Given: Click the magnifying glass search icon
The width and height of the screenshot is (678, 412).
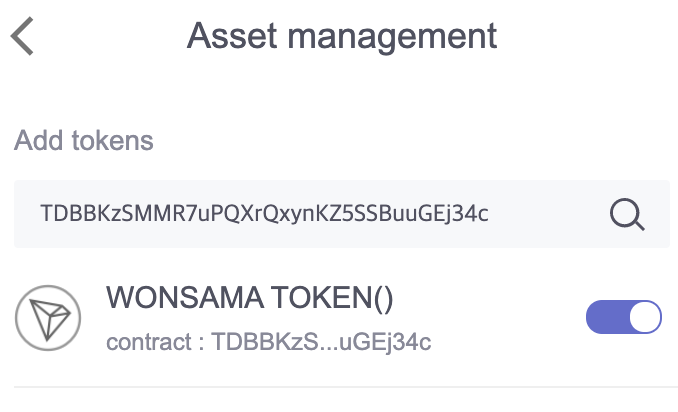Looking at the screenshot, I should pos(627,213).
